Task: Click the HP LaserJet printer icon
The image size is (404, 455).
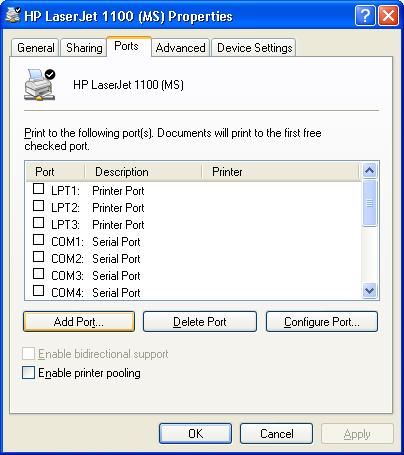Action: tap(39, 85)
